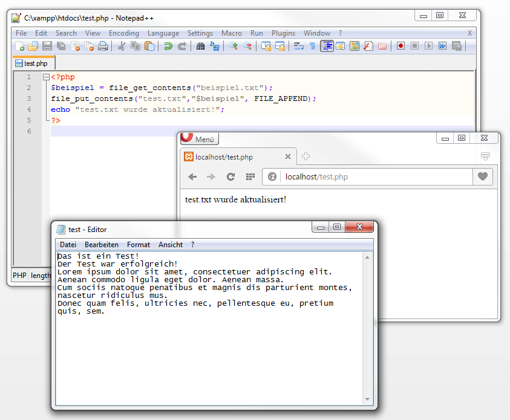Collapse the PHP code fold at line 1

click(x=46, y=77)
